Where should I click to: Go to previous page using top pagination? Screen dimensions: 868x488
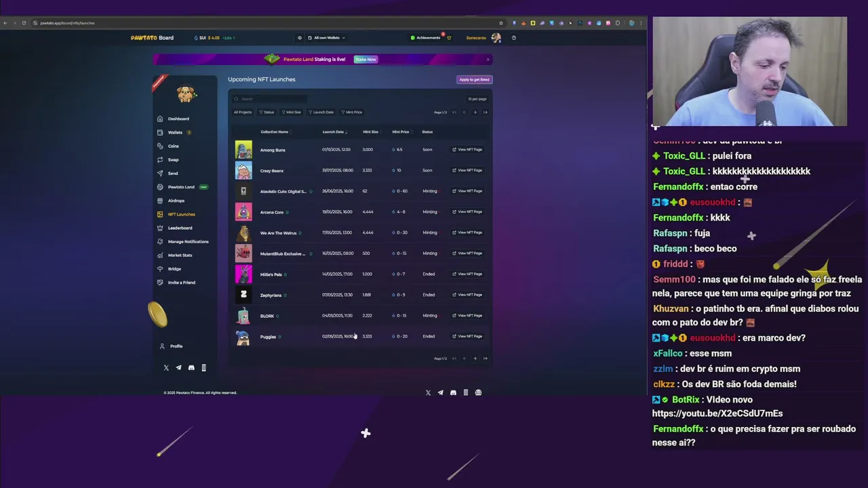(x=465, y=113)
